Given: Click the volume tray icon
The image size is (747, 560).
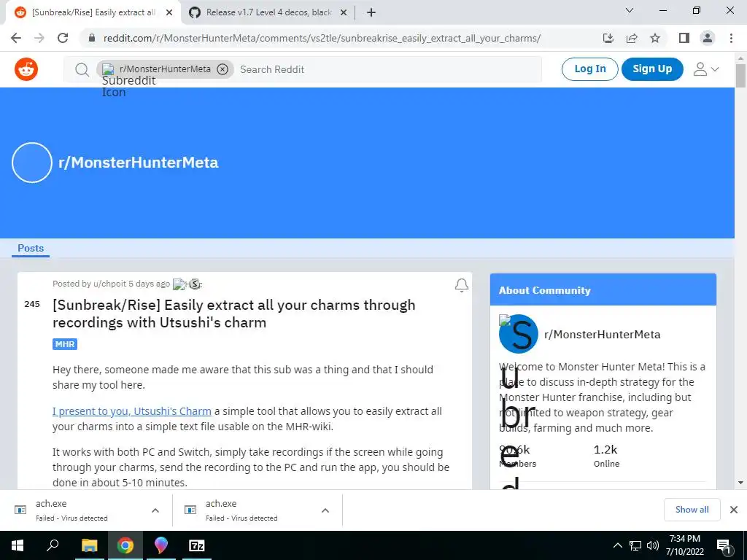Looking at the screenshot, I should coord(653,545).
